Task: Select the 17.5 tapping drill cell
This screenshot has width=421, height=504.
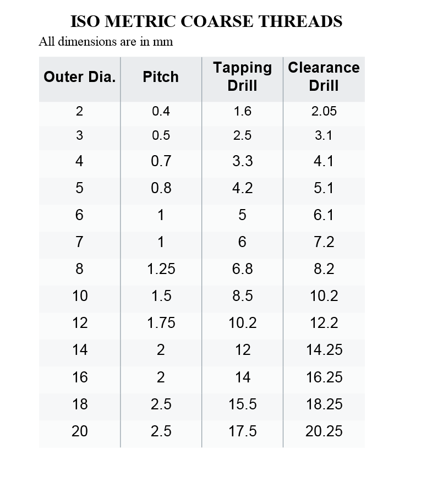Action: (242, 431)
